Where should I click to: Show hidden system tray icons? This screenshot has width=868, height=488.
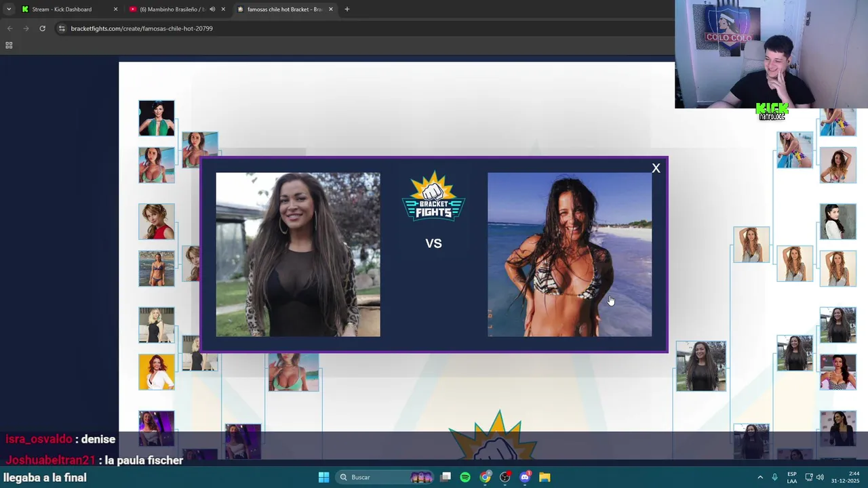[760, 477]
